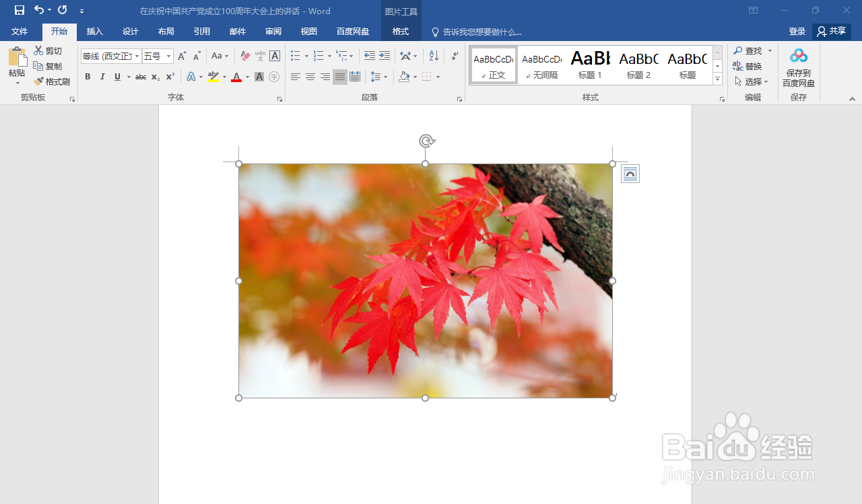Toggle strikethrough (abc) formatting
862x504 pixels.
141,77
